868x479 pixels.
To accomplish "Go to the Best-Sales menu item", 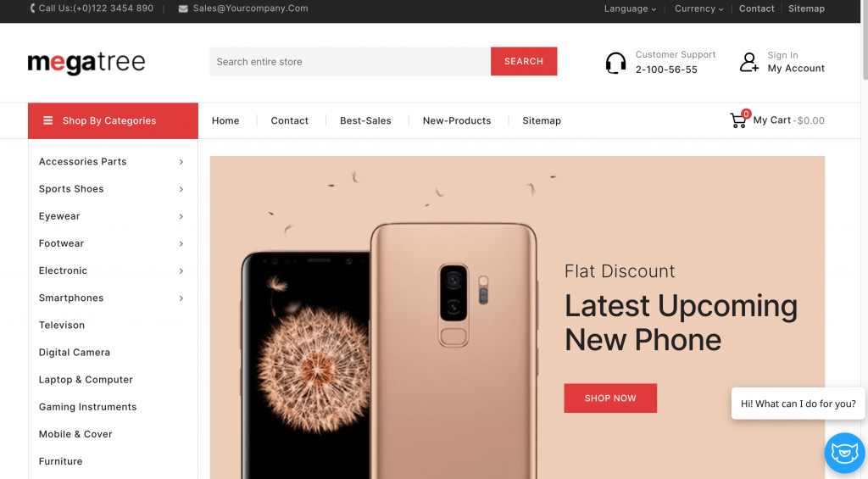I will tap(365, 120).
